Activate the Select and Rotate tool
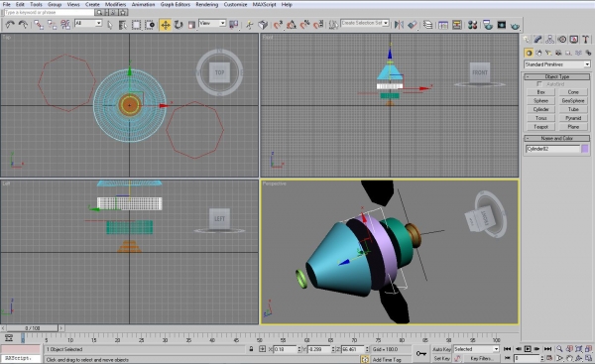The width and height of the screenshot is (595, 364). [x=178, y=25]
